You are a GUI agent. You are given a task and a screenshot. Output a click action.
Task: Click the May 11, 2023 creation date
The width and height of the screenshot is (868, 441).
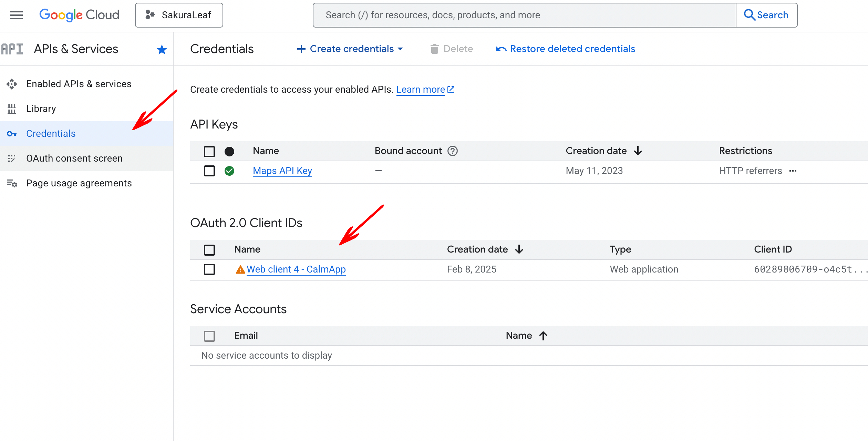click(594, 171)
